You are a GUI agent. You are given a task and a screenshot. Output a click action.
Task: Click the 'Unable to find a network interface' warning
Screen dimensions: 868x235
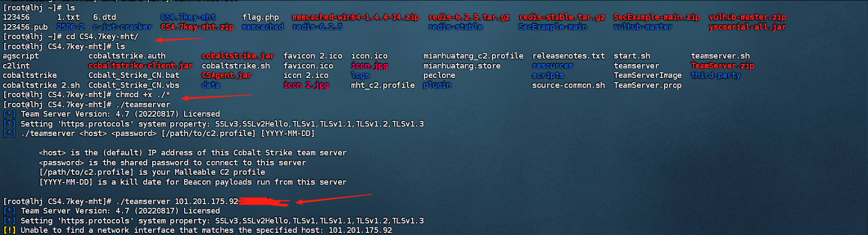(x=206, y=230)
